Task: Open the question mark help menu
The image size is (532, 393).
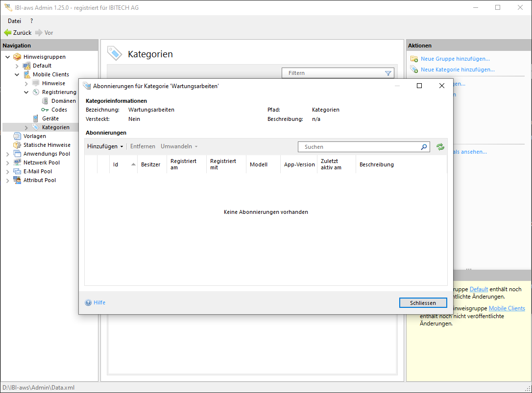Action: coord(32,21)
